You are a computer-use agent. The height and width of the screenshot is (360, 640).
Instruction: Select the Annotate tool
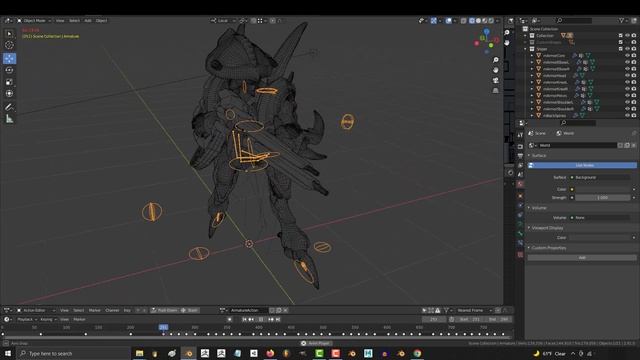coord(9,107)
